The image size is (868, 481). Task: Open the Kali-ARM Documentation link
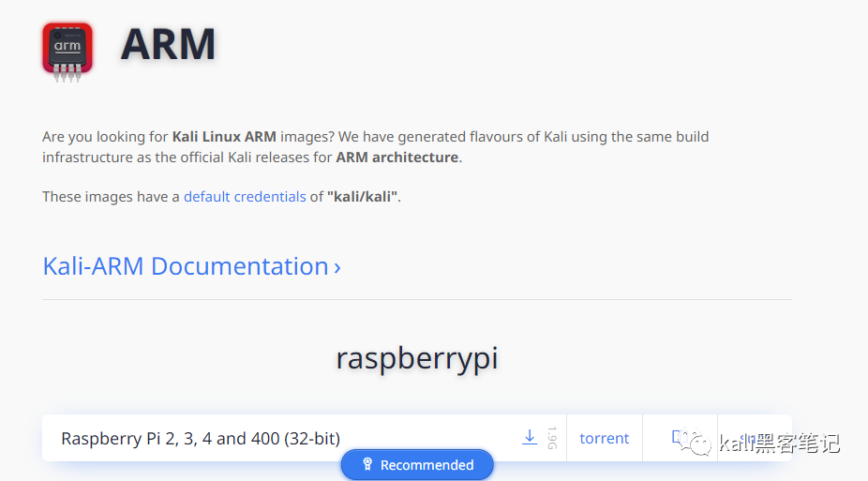(x=186, y=266)
